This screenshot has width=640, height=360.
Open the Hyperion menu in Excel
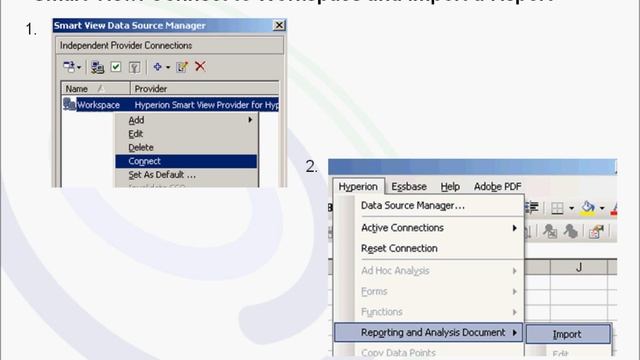[x=358, y=187]
